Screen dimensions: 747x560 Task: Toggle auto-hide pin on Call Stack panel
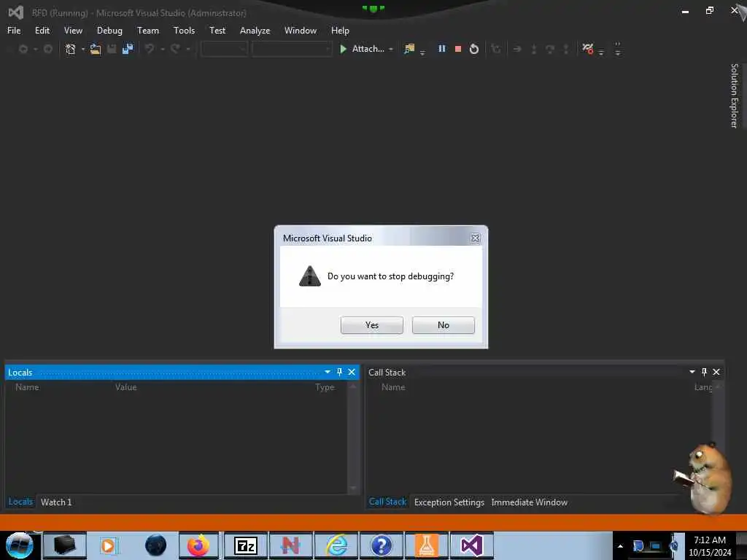coord(704,372)
